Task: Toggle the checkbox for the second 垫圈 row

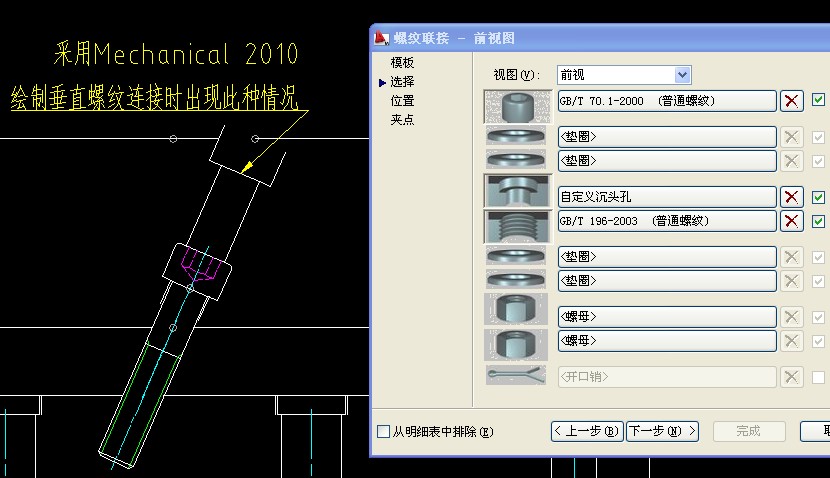Action: 818,161
